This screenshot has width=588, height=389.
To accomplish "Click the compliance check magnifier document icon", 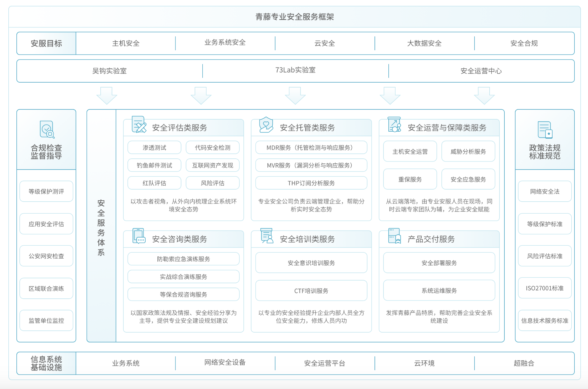I will (47, 129).
